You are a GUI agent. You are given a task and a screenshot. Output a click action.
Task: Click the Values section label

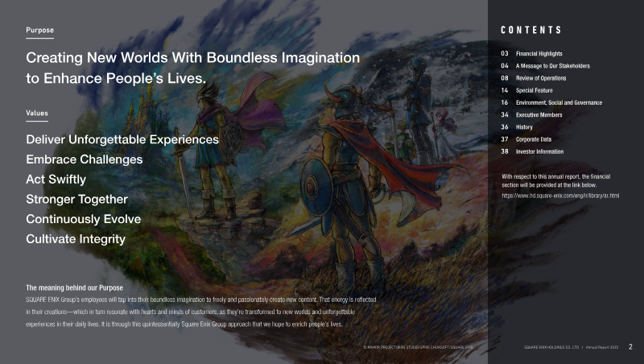pyautogui.click(x=37, y=114)
